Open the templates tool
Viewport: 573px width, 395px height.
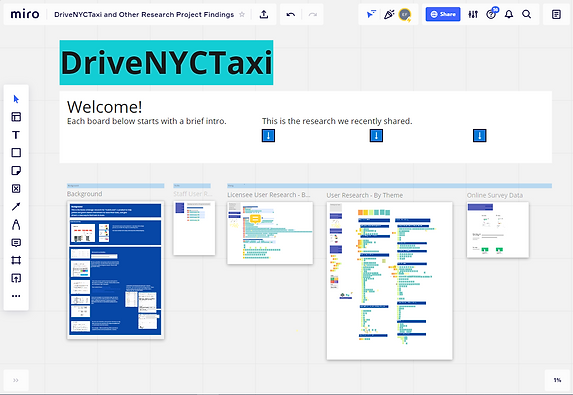[16, 117]
